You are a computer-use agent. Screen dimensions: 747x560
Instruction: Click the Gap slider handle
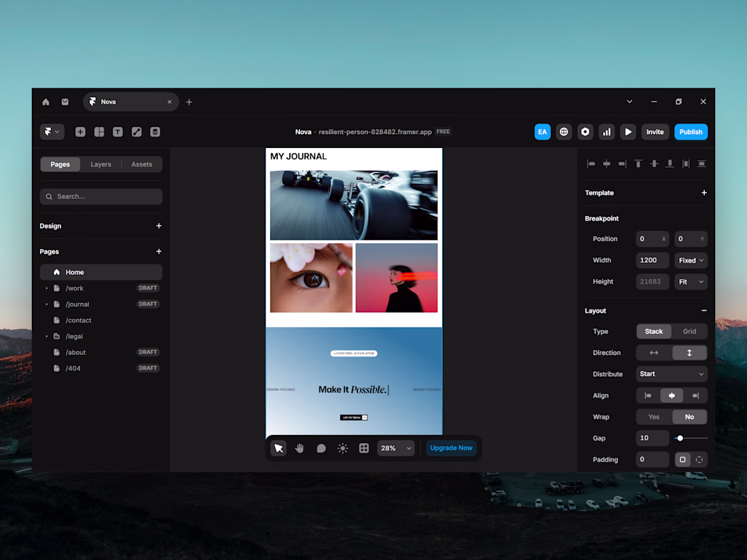point(680,438)
